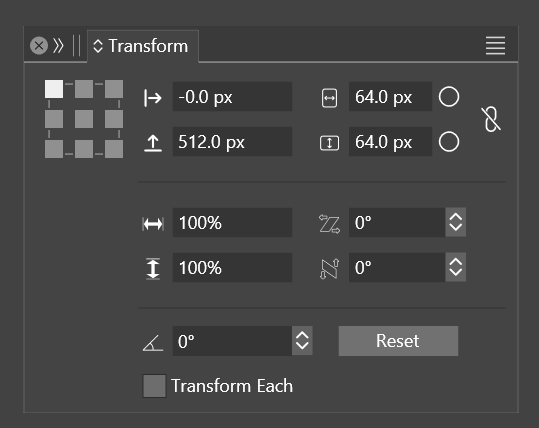539x428 pixels.
Task: Open vertical shear angle stepper dropdown
Action: 455,267
